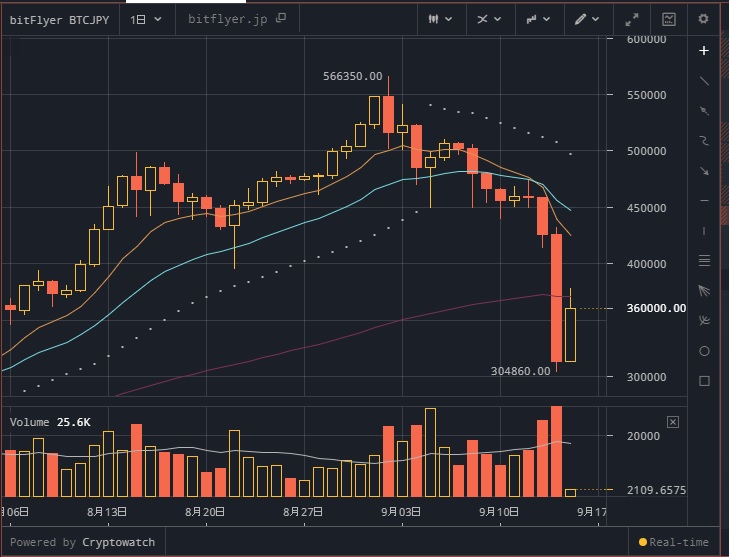Click the 400000 price axis label
Screen dimensions: 729x557
[646, 264]
